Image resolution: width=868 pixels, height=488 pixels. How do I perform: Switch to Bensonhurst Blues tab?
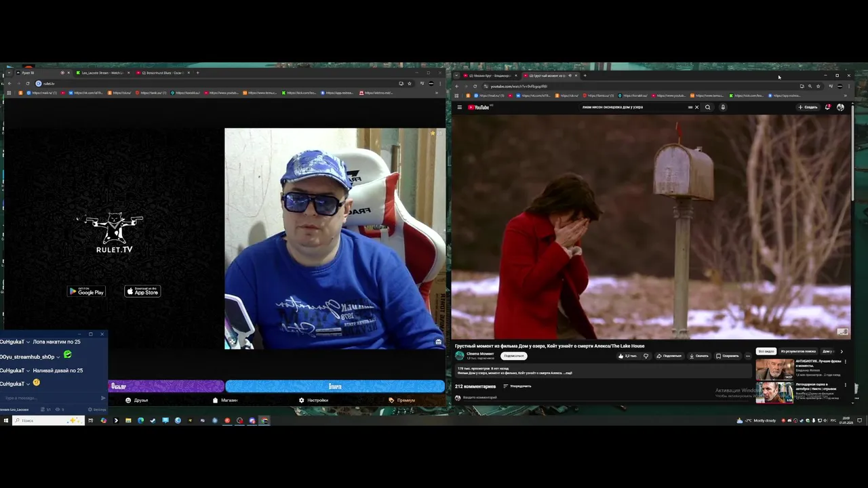[x=163, y=73]
